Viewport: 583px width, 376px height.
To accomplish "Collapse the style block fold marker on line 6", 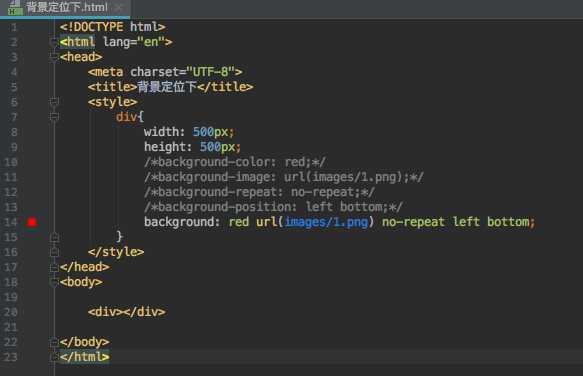I will pos(54,102).
